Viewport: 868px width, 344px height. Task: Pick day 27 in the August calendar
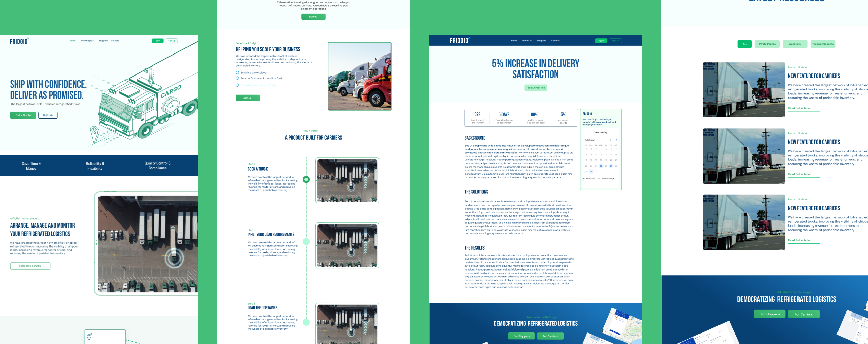611,166
